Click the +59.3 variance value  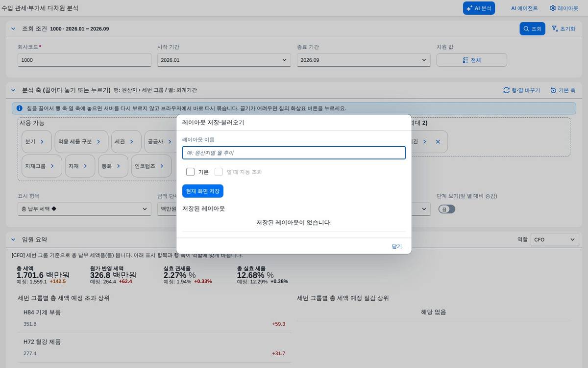[x=278, y=324]
